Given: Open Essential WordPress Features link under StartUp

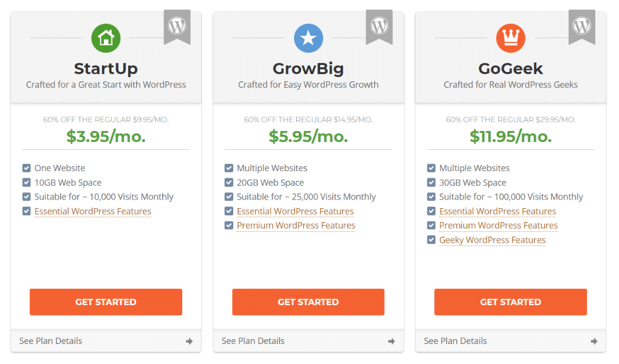Looking at the screenshot, I should tap(93, 211).
